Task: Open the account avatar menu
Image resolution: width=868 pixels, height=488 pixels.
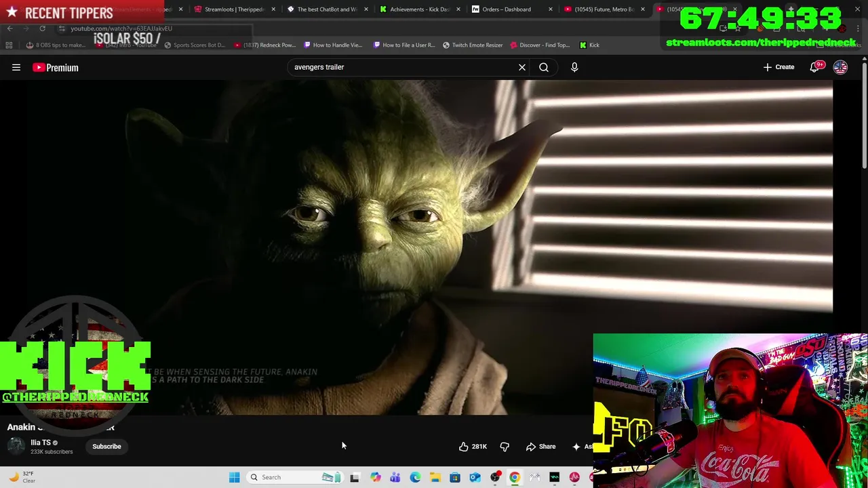Action: (840, 67)
